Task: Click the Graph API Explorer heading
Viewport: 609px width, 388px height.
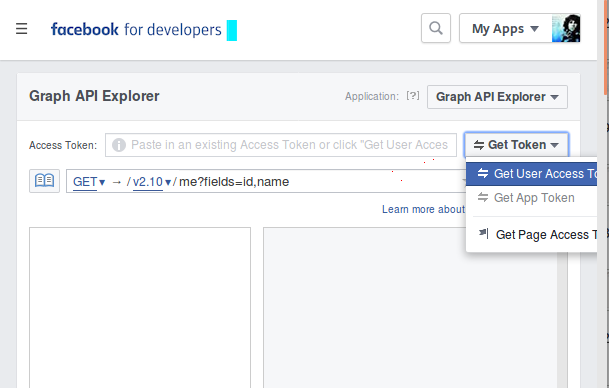Action: tap(94, 96)
